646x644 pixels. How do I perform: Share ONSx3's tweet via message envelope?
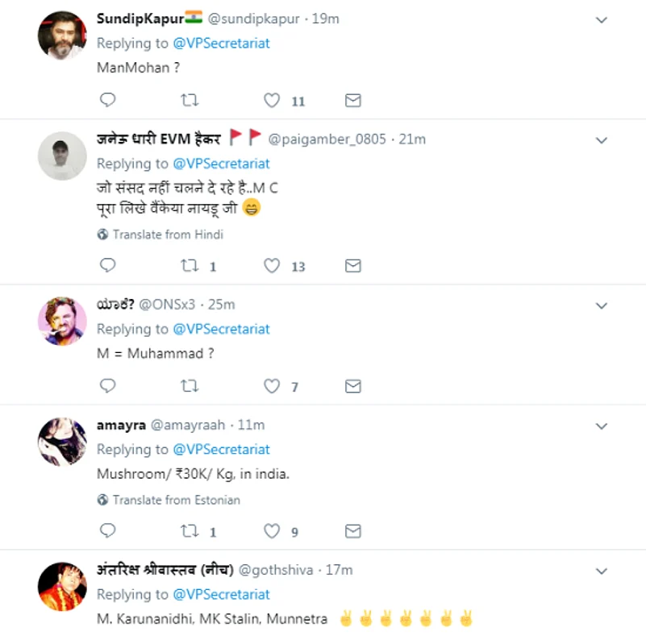coord(352,386)
